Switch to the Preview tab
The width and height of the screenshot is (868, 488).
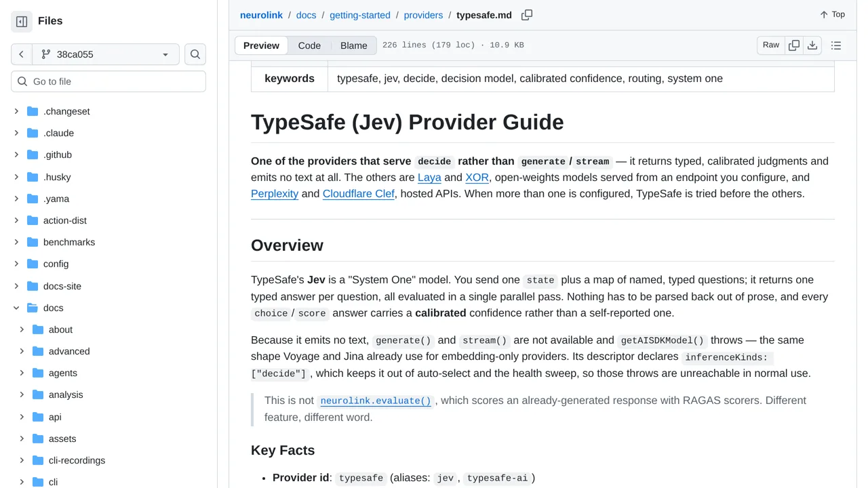[x=261, y=45]
